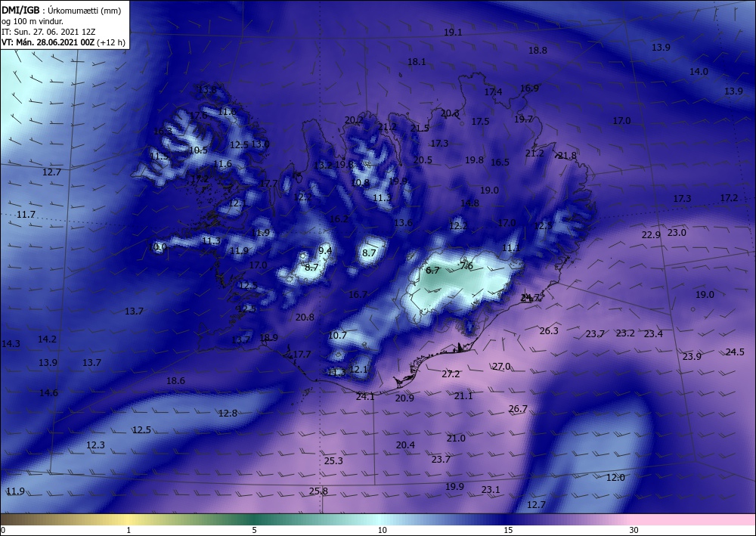756x536 pixels.
Task: Click the 7.6 value on the glacier
Action: (466, 266)
